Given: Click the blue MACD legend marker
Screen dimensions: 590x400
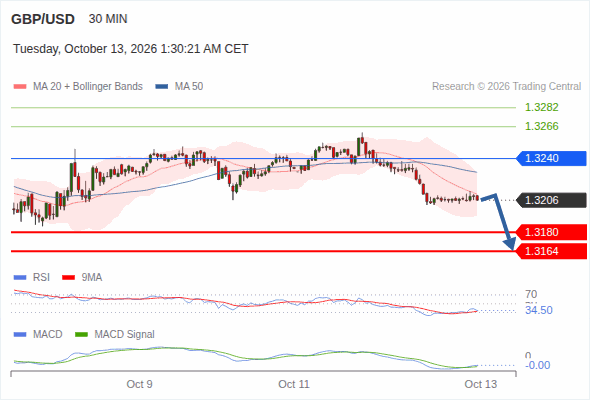Looking at the screenshot, I should pos(20,334).
